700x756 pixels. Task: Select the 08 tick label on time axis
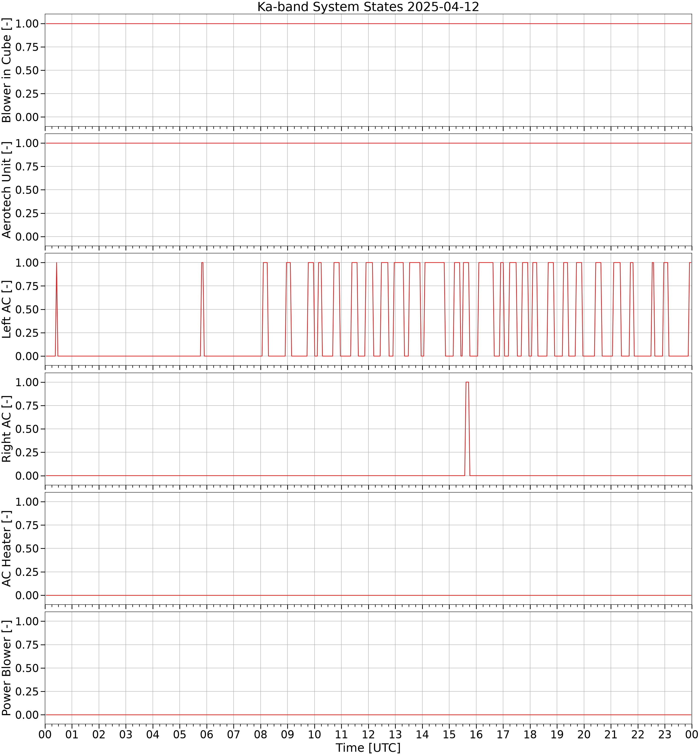261,734
